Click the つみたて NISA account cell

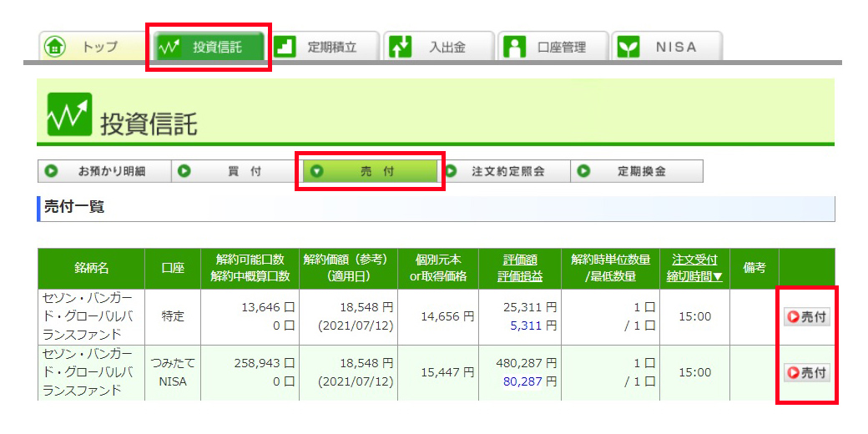click(x=173, y=372)
